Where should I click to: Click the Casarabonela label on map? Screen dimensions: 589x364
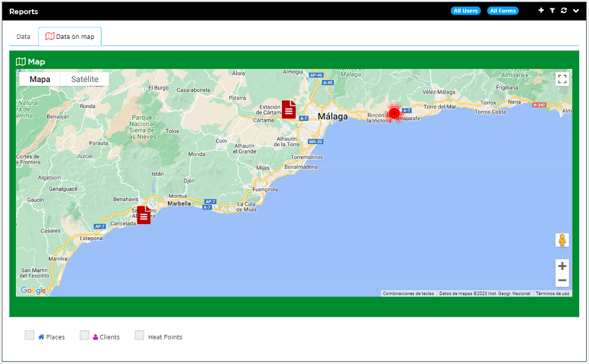coord(193,90)
